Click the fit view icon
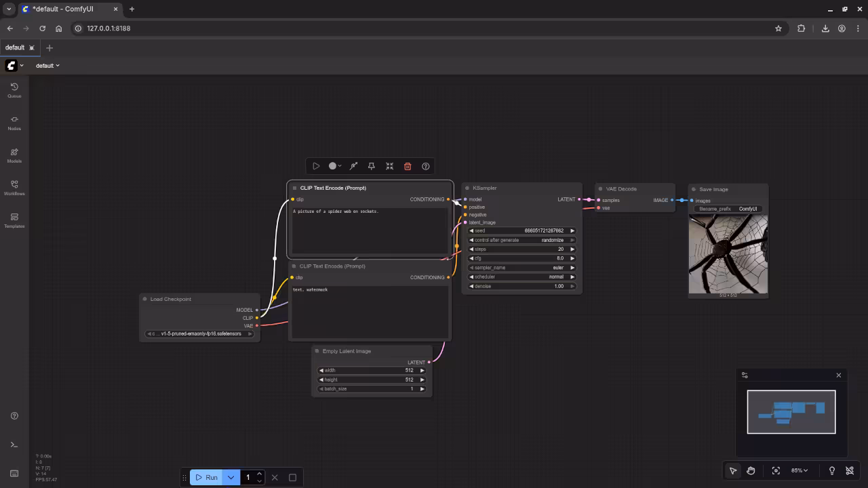Image resolution: width=868 pixels, height=488 pixels. point(776,470)
